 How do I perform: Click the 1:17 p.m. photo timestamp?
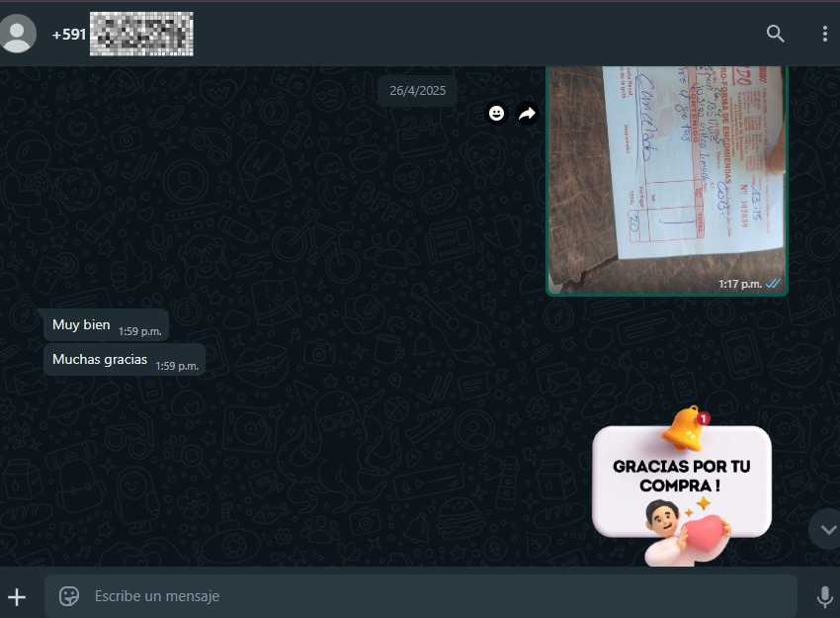pos(739,284)
